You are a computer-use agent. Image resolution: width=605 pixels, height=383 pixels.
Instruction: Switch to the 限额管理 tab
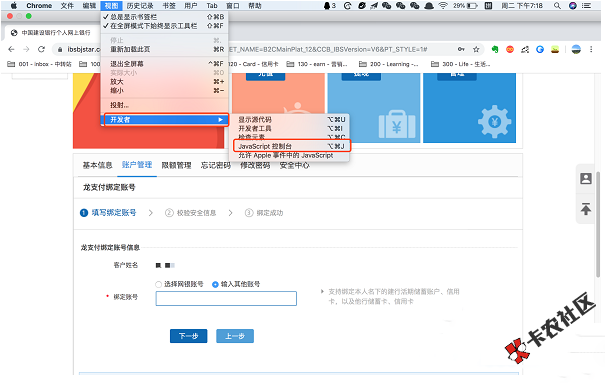point(176,165)
